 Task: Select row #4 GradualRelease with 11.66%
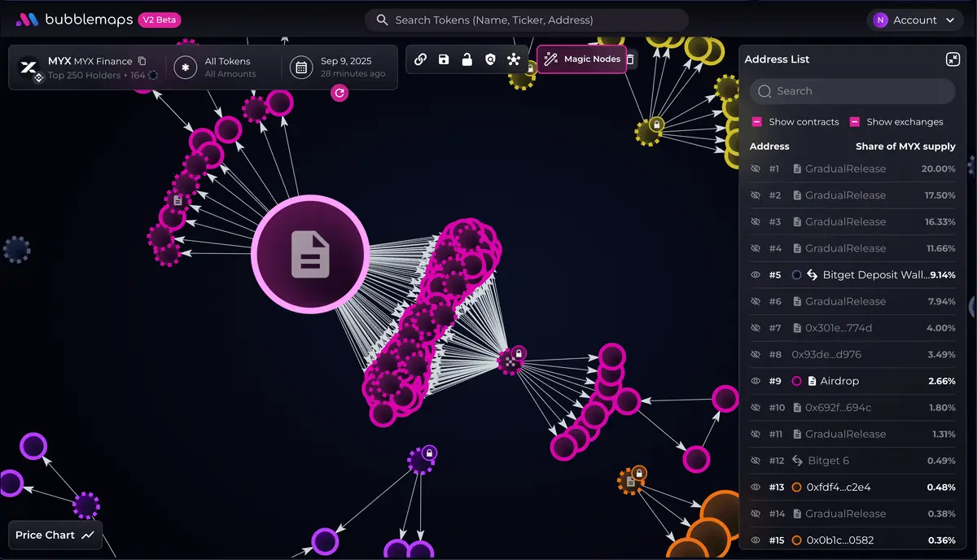(852, 248)
